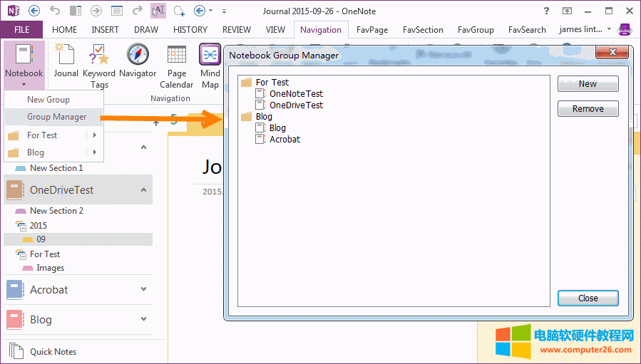Expand the Acrobat notebook chevron
Viewport: 641px width, 364px height.
[143, 289]
